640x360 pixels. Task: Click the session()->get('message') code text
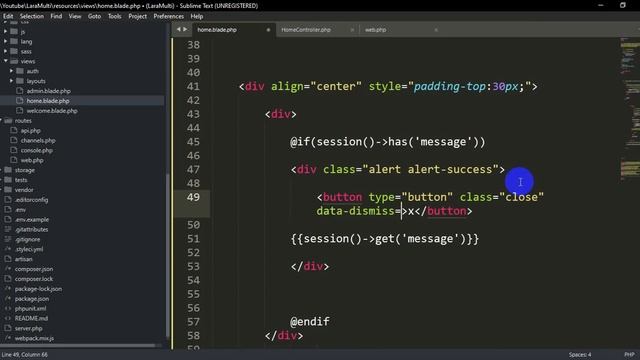tap(385, 239)
